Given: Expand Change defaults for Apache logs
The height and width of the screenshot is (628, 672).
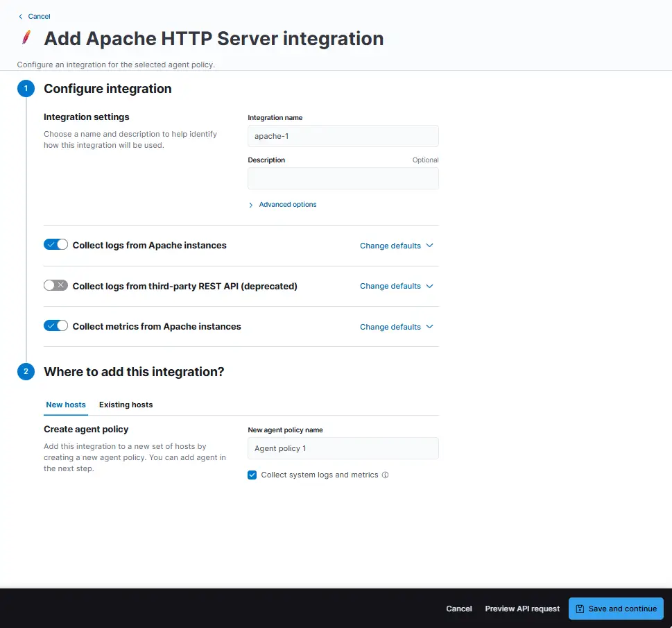Looking at the screenshot, I should (397, 246).
